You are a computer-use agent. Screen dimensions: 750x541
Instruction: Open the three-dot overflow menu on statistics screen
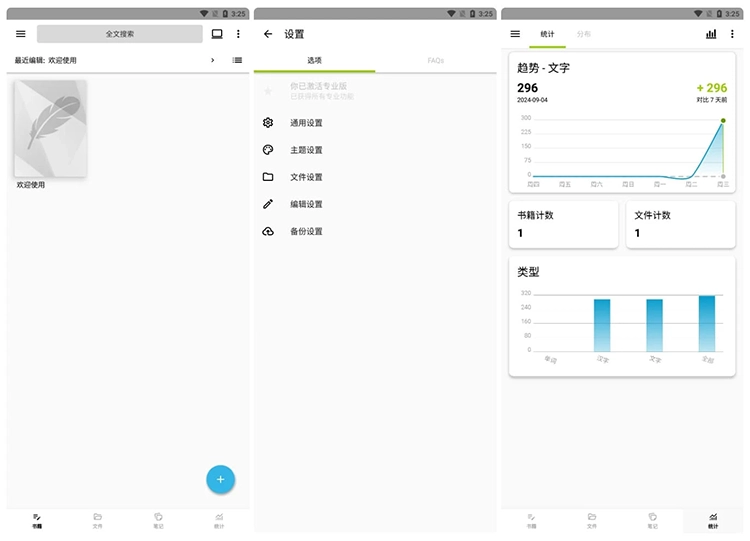point(732,34)
